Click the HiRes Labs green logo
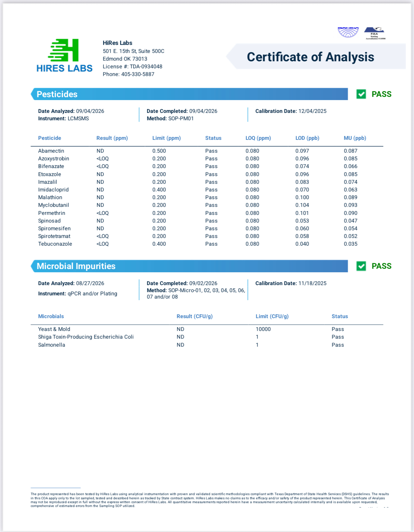The width and height of the screenshot is (414, 532). (64, 55)
